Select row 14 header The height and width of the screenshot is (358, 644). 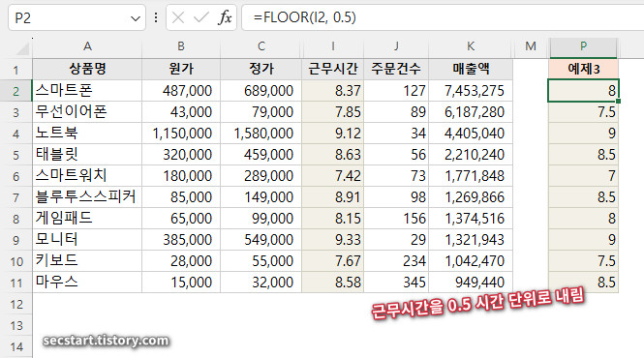point(16,347)
